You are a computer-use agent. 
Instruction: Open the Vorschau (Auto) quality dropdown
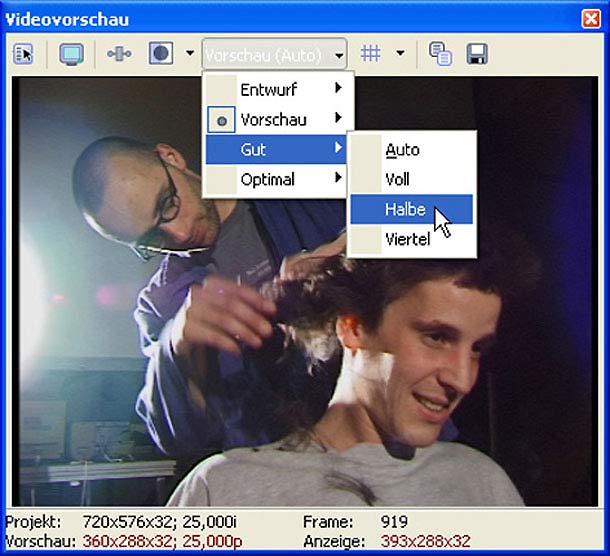[275, 54]
